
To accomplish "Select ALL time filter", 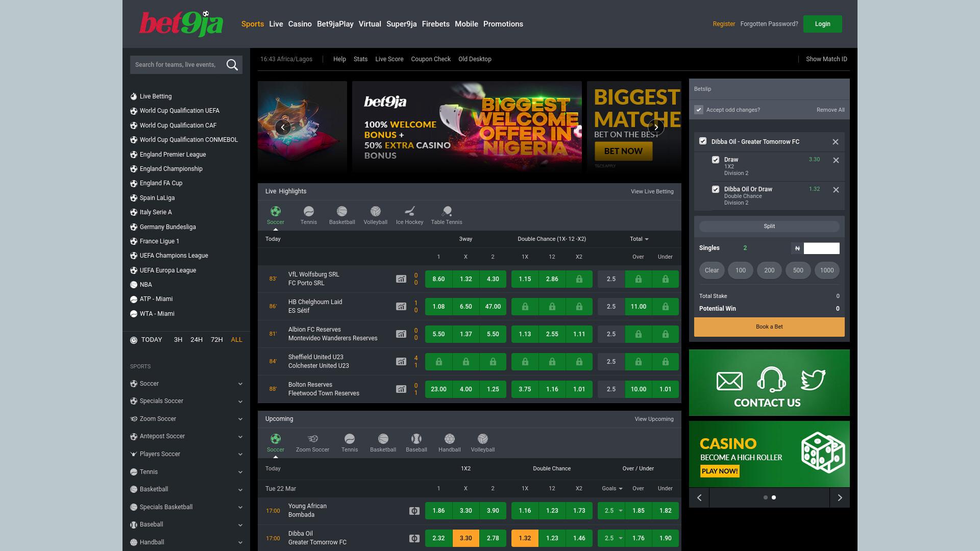I will pyautogui.click(x=237, y=340).
